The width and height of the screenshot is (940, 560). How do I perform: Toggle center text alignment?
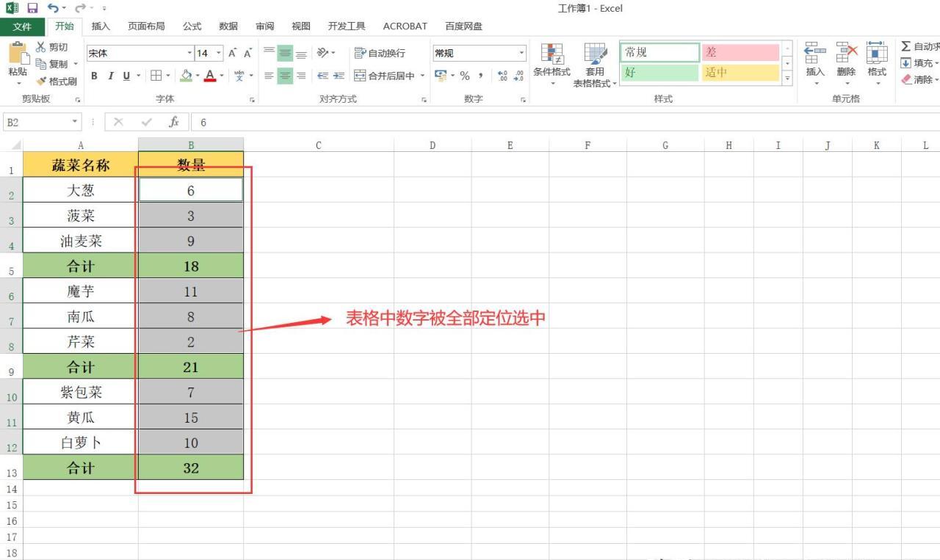[x=285, y=76]
